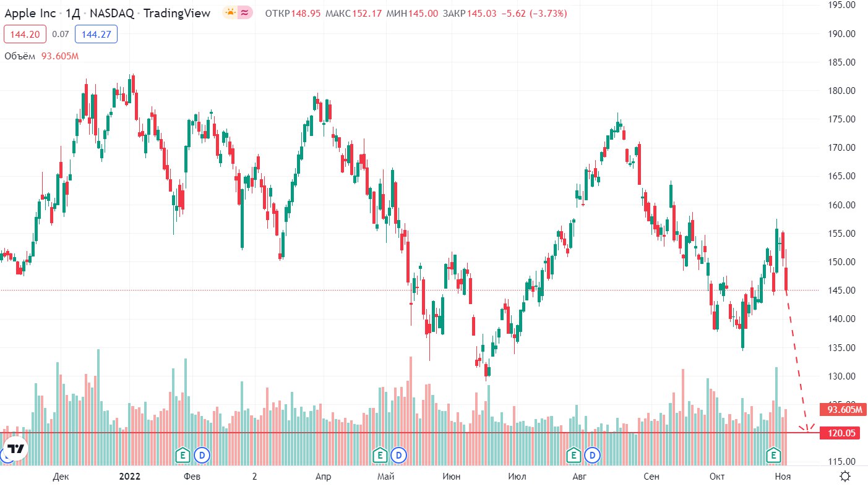Click the 175.00 price scale label
The width and height of the screenshot is (868, 492).
coord(841,119)
